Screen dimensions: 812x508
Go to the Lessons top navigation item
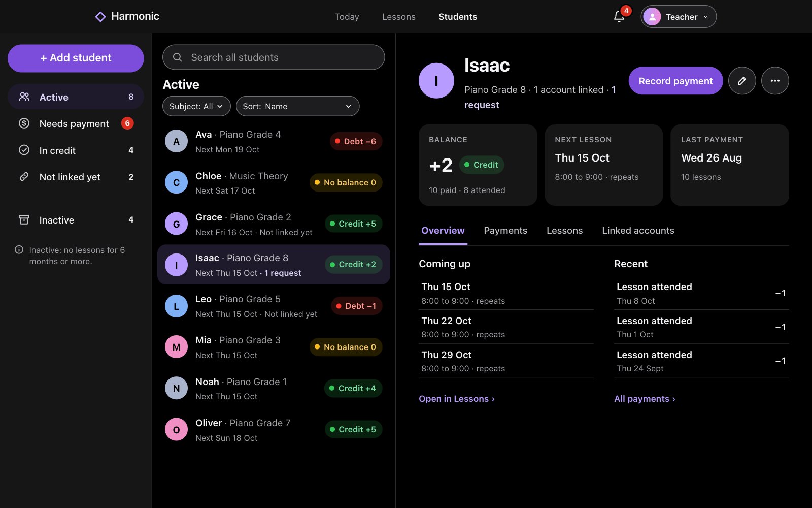coord(399,17)
